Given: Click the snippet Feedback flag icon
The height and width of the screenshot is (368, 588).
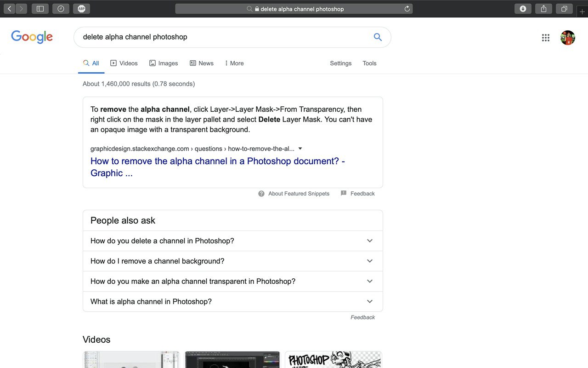Looking at the screenshot, I should [x=344, y=194].
